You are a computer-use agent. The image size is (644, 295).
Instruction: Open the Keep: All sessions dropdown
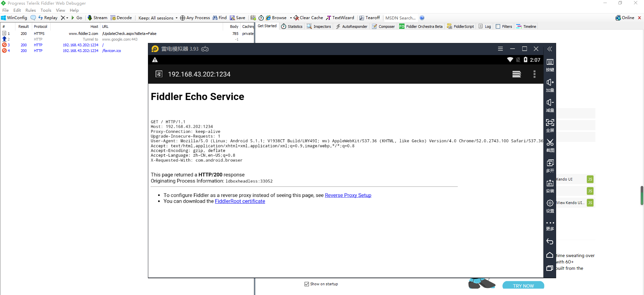coord(158,18)
